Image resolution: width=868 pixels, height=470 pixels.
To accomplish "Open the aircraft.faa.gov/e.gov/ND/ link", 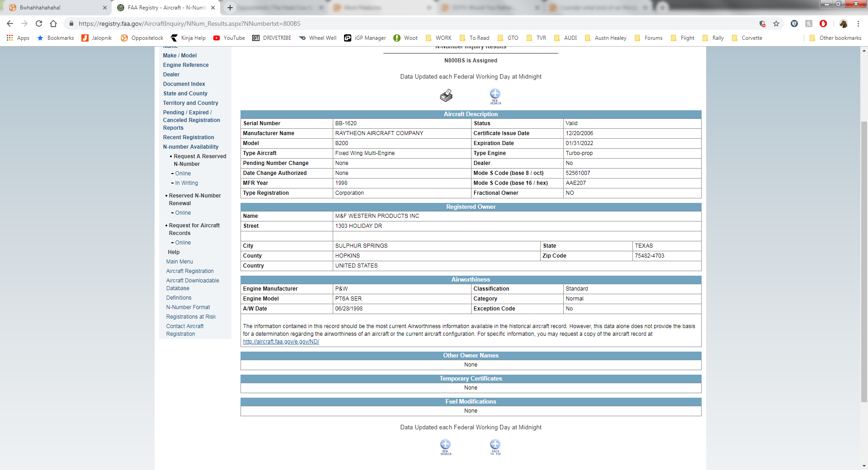I will point(281,342).
